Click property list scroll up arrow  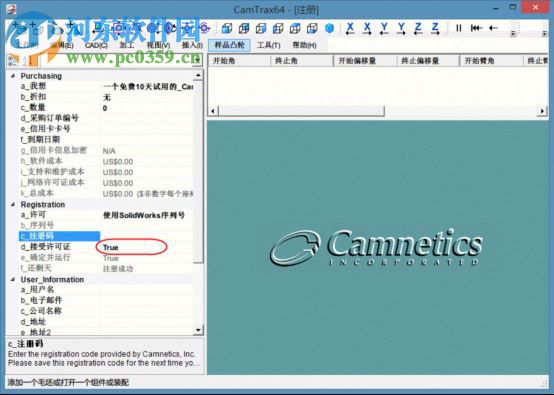pos(198,75)
